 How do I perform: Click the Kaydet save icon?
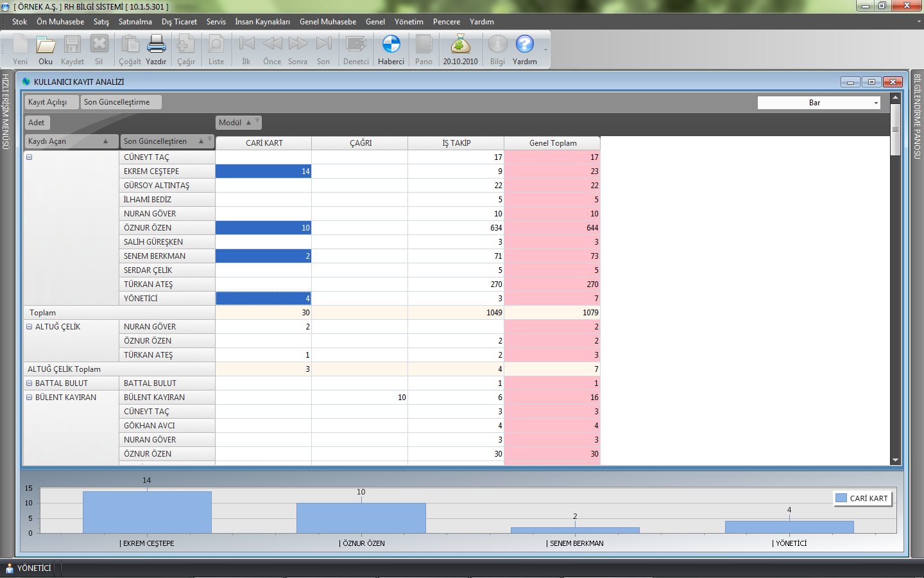coord(72,45)
